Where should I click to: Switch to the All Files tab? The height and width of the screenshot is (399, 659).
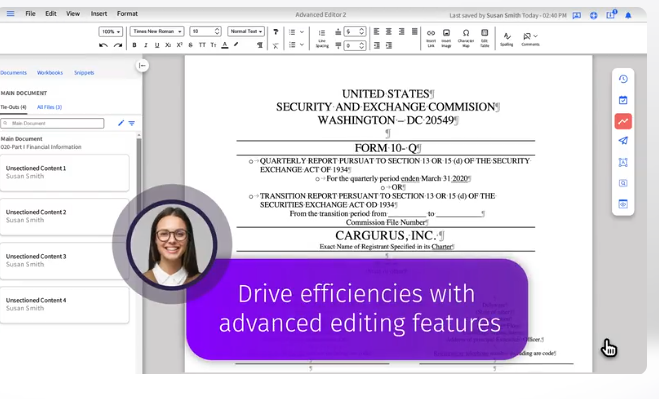(49, 107)
